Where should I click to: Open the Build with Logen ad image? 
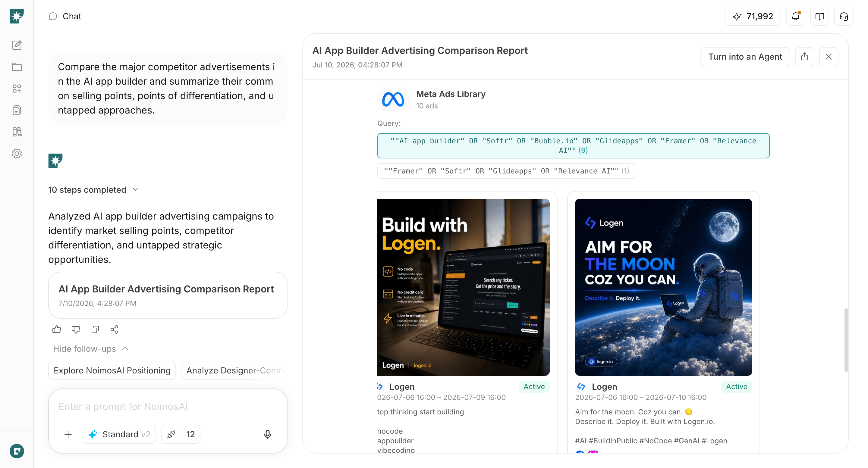coord(463,287)
